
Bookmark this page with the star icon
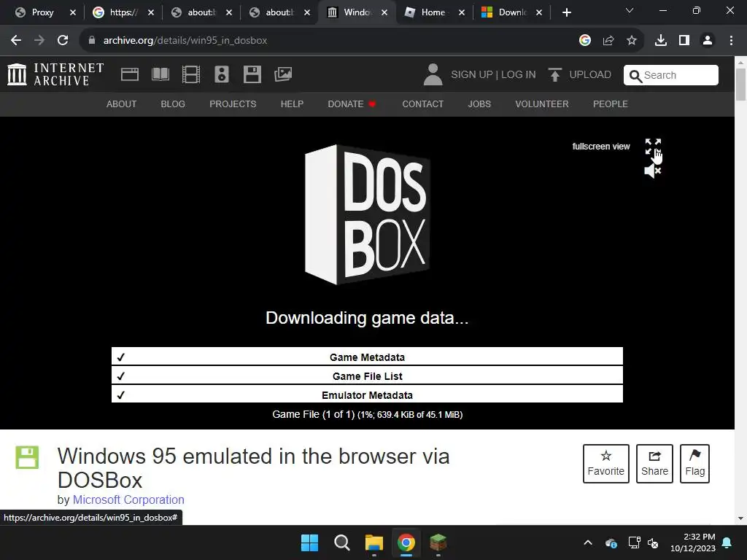(x=632, y=41)
